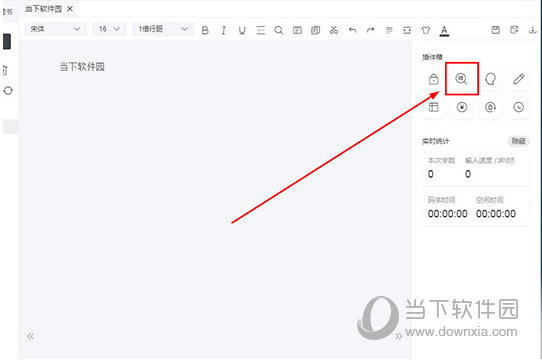542x361 pixels.
Task: Toggle italic formatting
Action: coord(224,30)
